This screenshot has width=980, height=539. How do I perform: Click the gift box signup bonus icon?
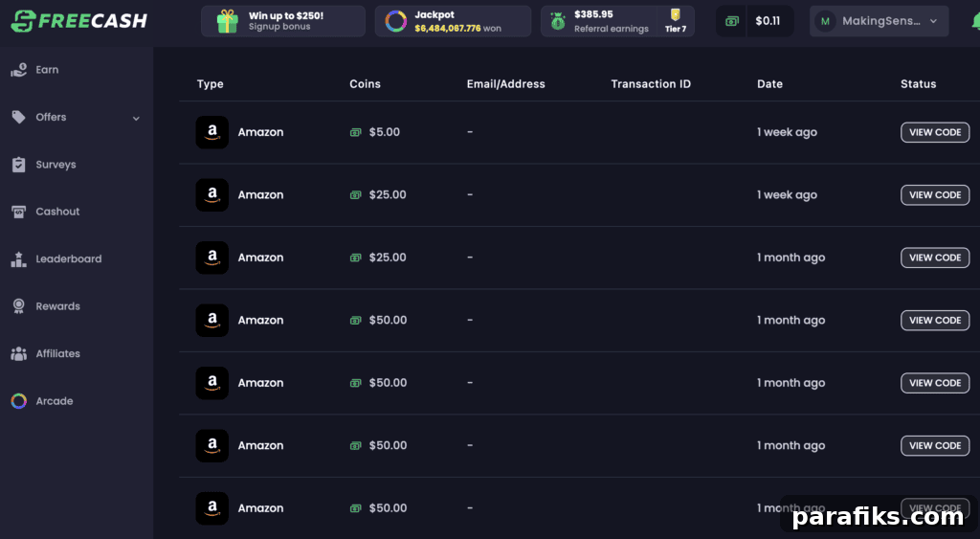[228, 21]
